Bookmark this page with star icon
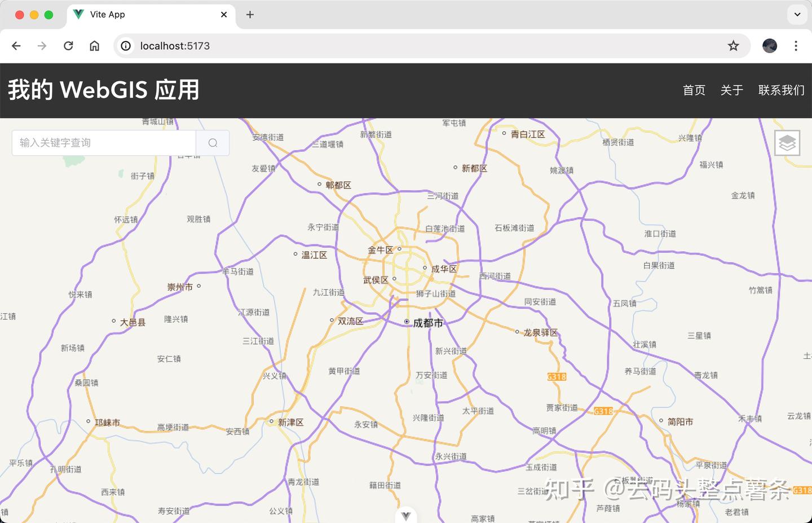Image resolution: width=812 pixels, height=523 pixels. [x=733, y=46]
